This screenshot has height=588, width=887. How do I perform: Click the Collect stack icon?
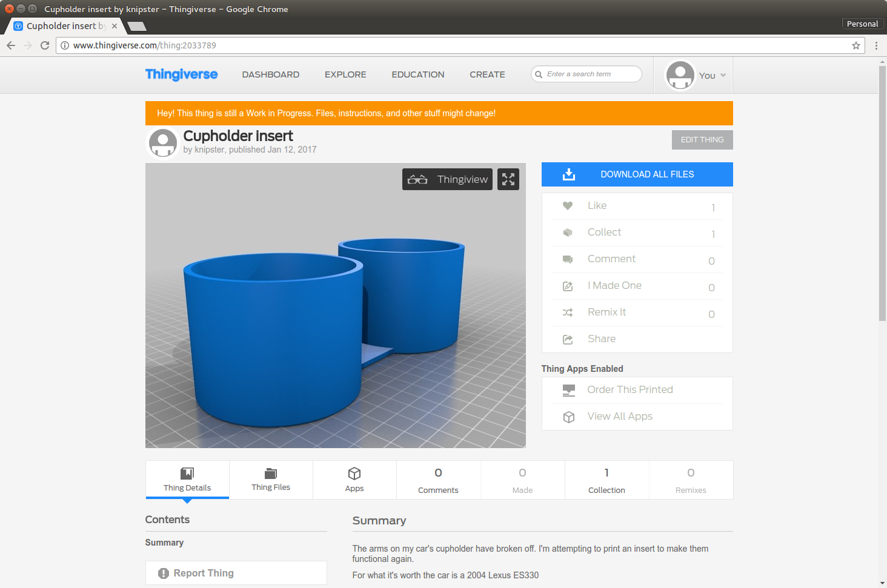coord(568,233)
